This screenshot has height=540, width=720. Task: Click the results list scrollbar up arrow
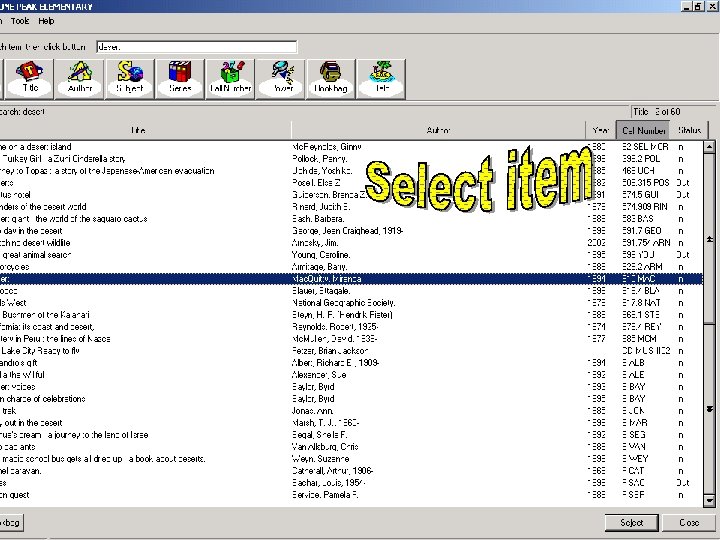709,147
